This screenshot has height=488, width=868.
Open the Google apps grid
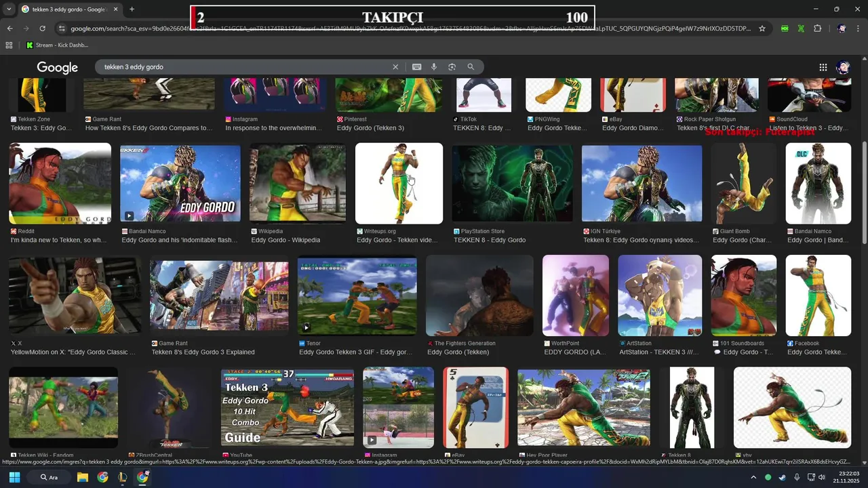823,67
